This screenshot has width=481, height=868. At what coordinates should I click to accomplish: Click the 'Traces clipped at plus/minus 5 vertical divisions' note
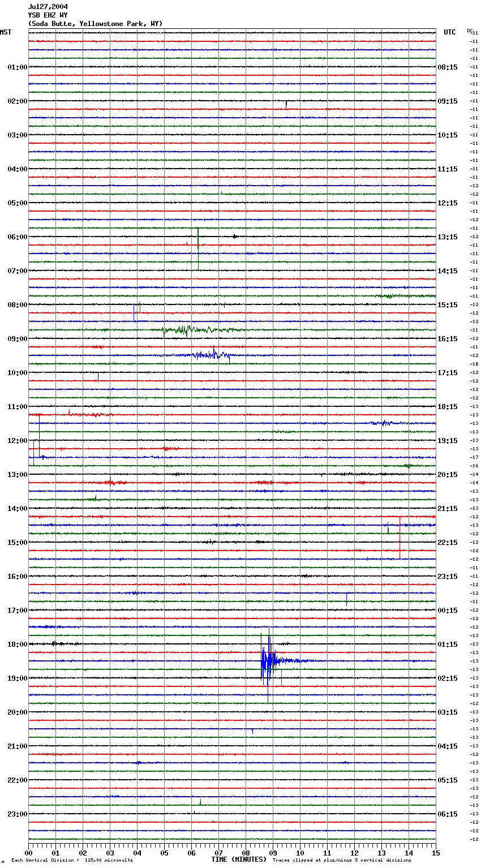click(x=342, y=861)
